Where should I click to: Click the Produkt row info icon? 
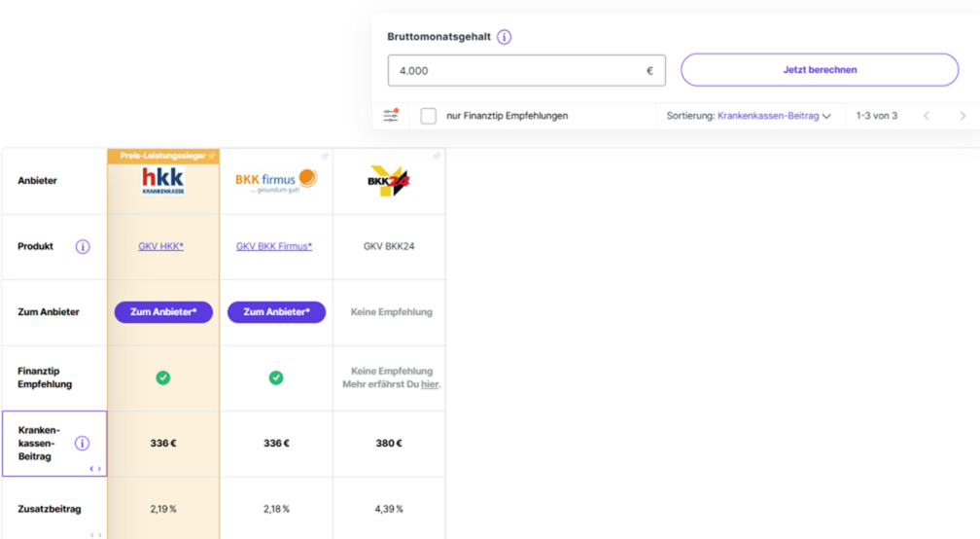click(x=83, y=246)
